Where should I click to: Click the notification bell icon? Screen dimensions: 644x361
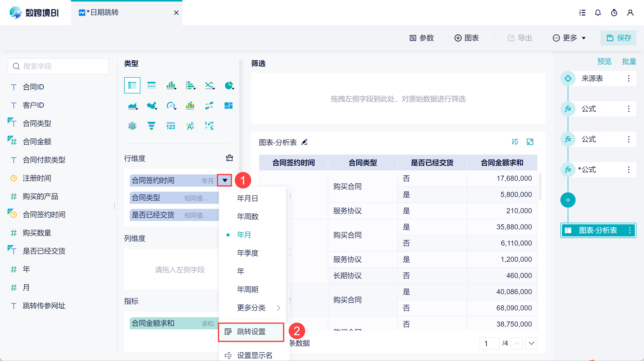tap(598, 13)
